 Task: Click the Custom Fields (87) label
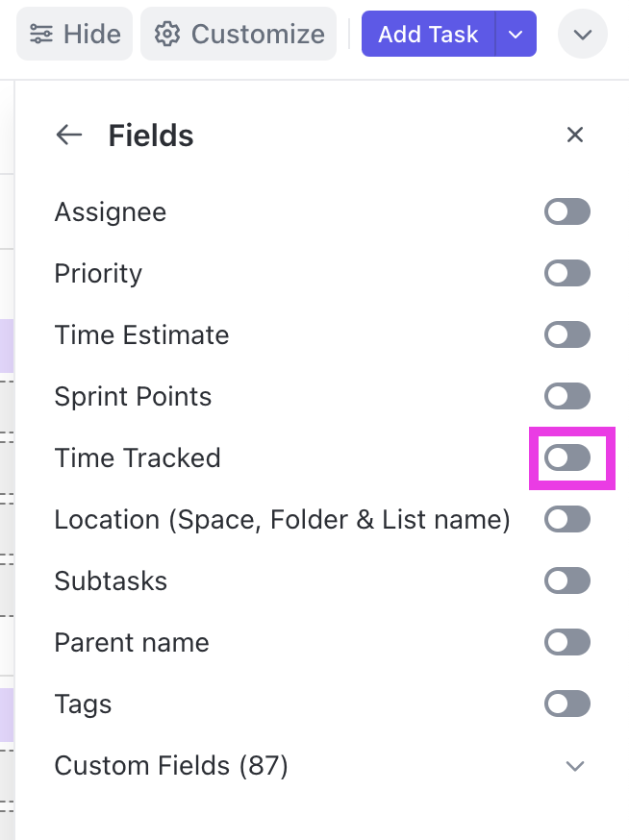[x=171, y=766]
